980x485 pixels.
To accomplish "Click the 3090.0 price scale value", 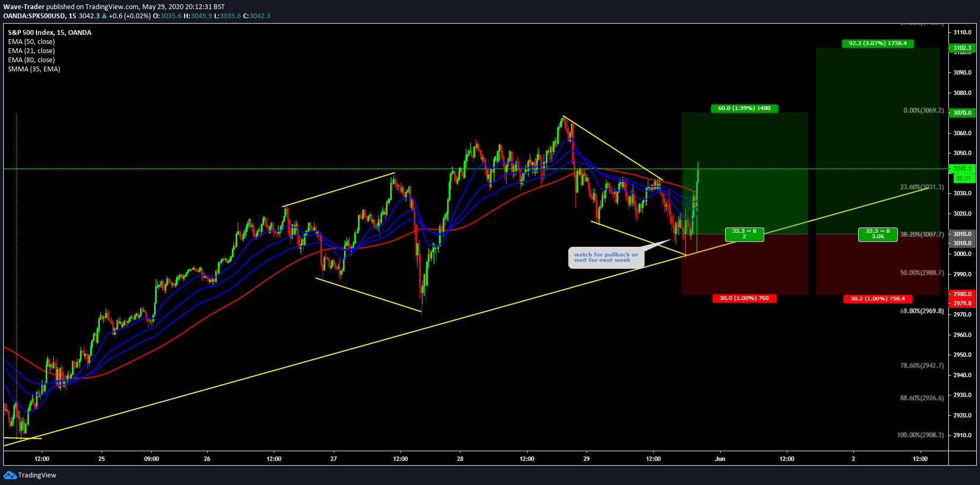I will tap(963, 73).
